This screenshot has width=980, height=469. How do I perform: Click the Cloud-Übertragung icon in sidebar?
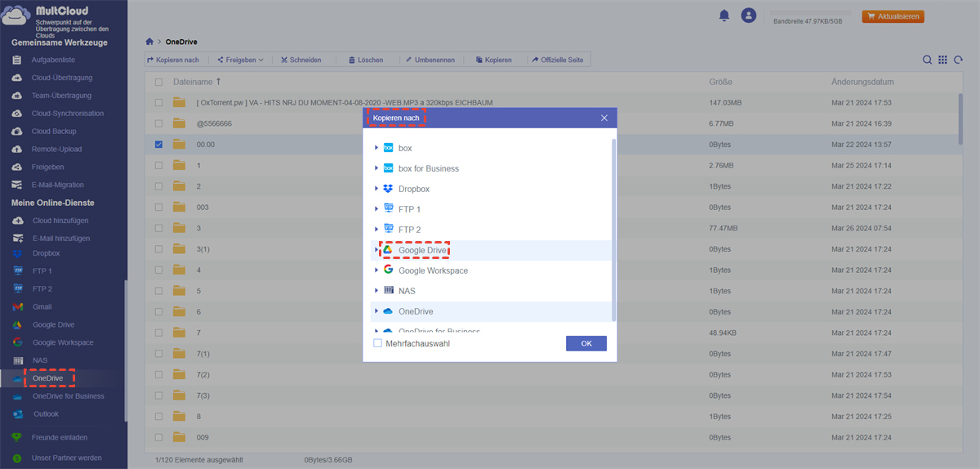(x=17, y=78)
